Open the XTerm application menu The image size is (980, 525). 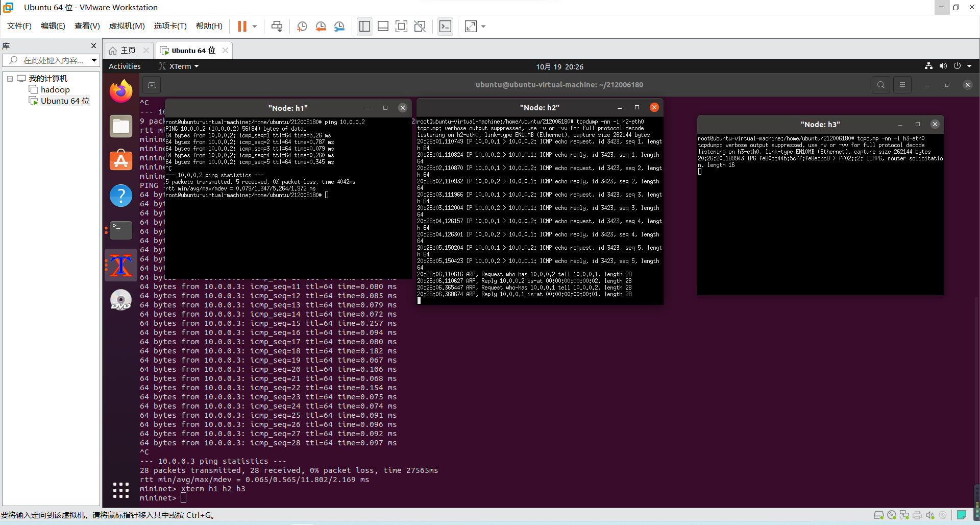pyautogui.click(x=179, y=66)
